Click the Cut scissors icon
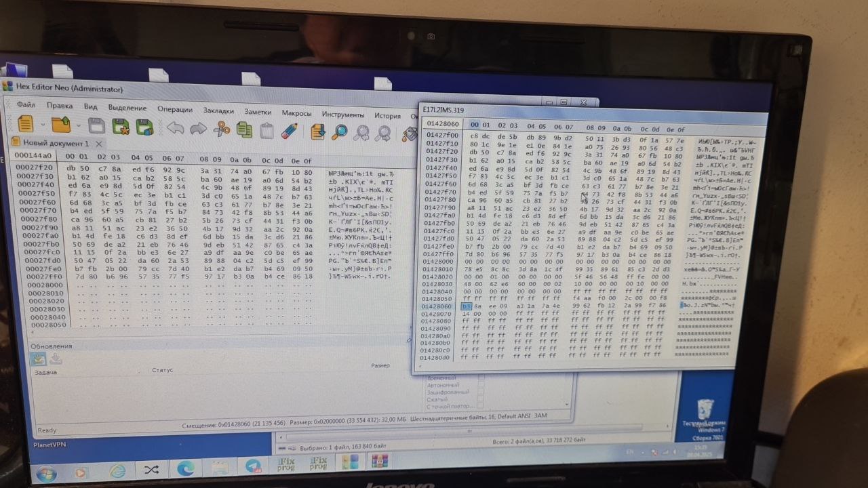The width and height of the screenshot is (868, 488). [222, 129]
